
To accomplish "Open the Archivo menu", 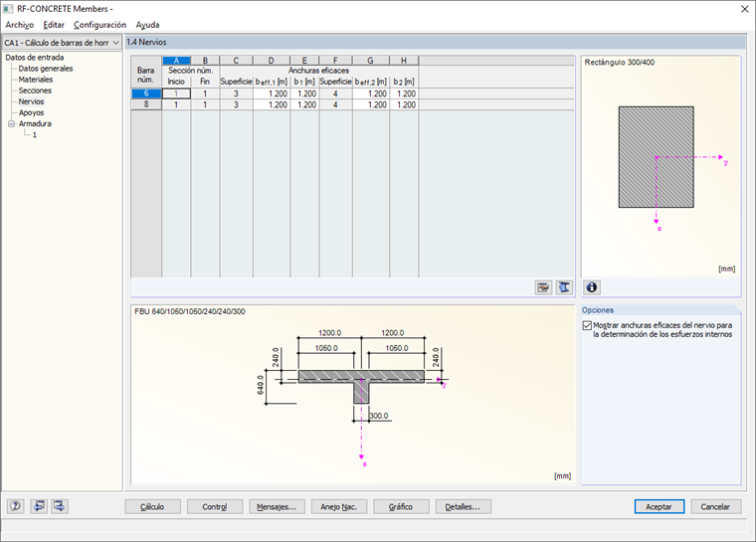I will [19, 25].
